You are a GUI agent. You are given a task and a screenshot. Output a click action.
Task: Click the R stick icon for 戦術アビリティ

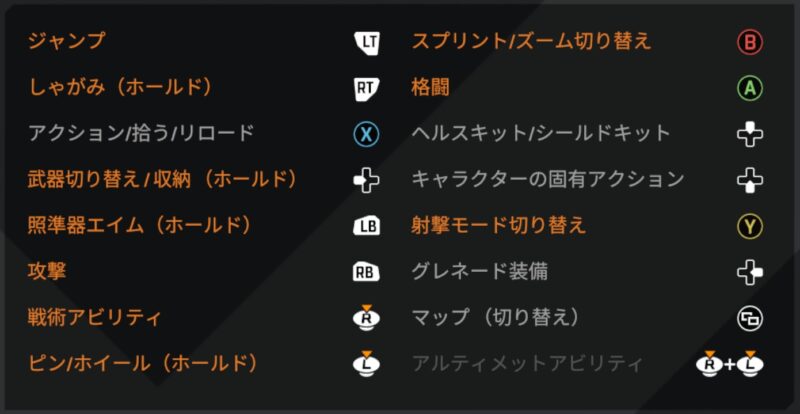click(x=367, y=317)
